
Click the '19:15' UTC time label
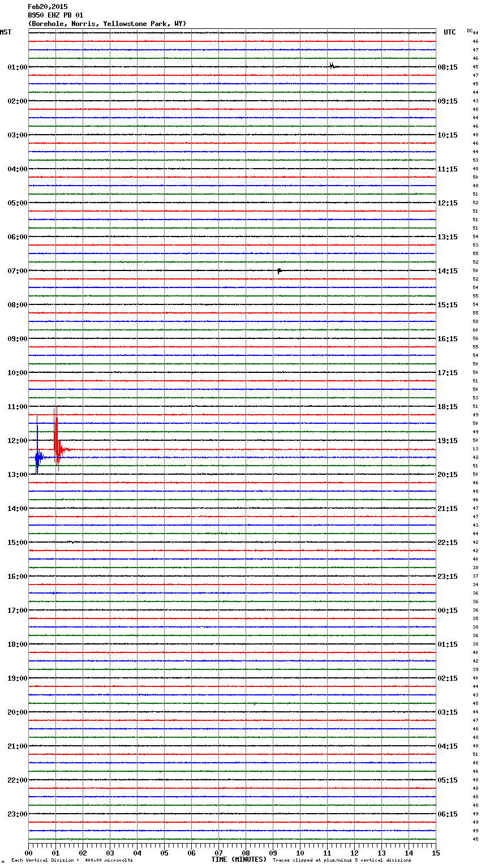click(x=448, y=441)
